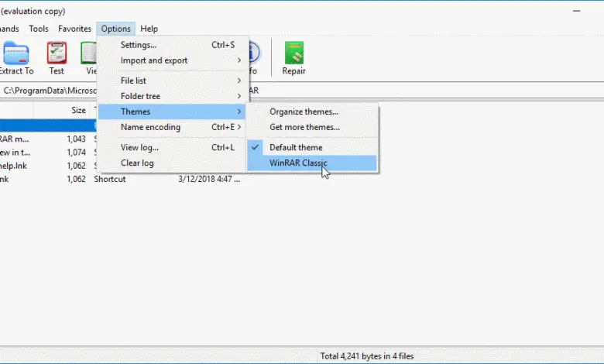Click the Info toolbar icon
This screenshot has width=604, height=364.
pos(254,58)
